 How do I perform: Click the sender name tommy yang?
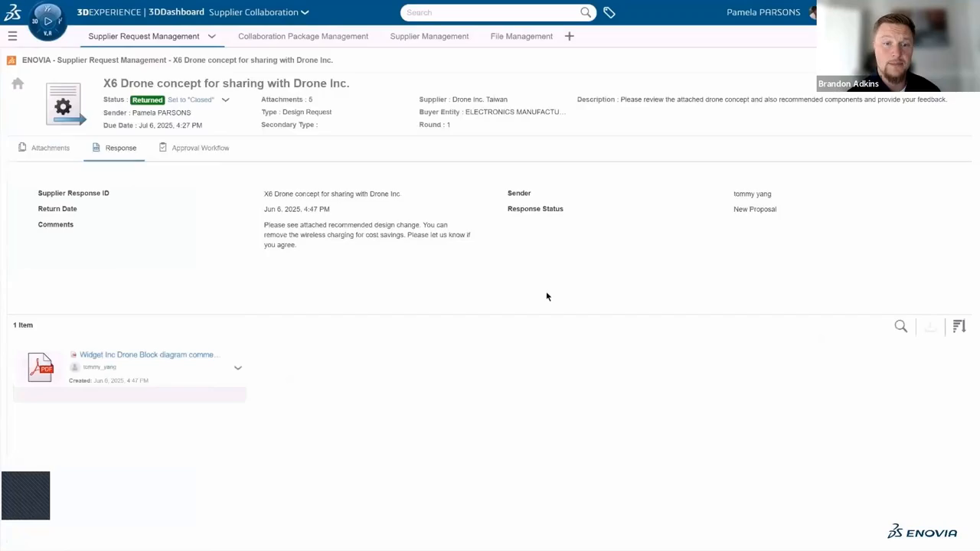[x=753, y=194]
